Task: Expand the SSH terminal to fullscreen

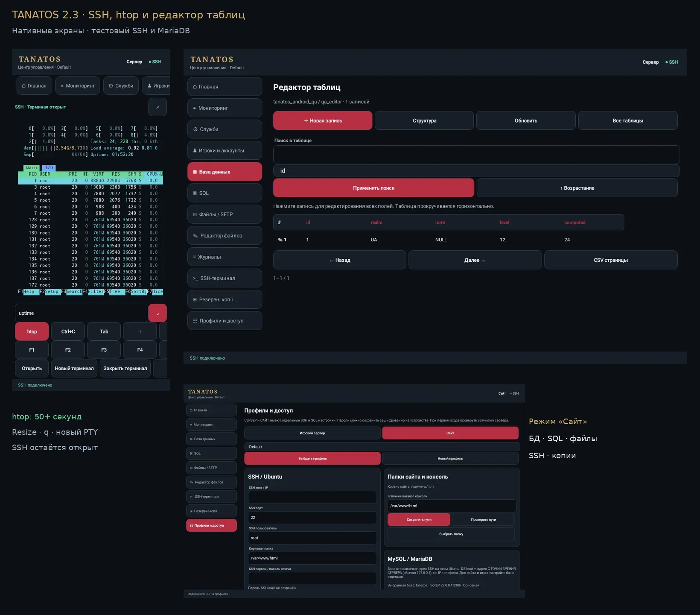Action: pos(157,107)
